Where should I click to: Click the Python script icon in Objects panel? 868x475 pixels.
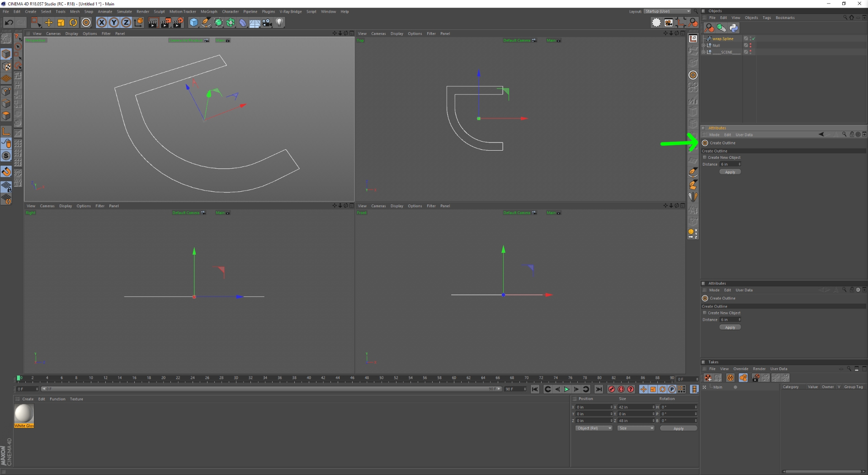[734, 28]
